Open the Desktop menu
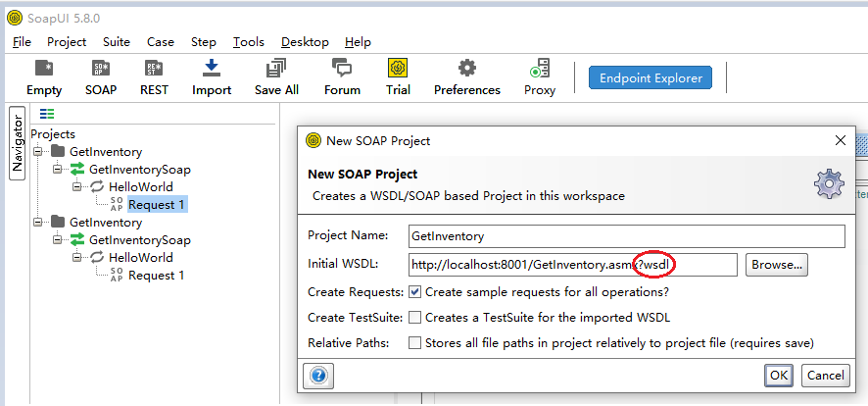868x406 pixels. click(x=305, y=42)
